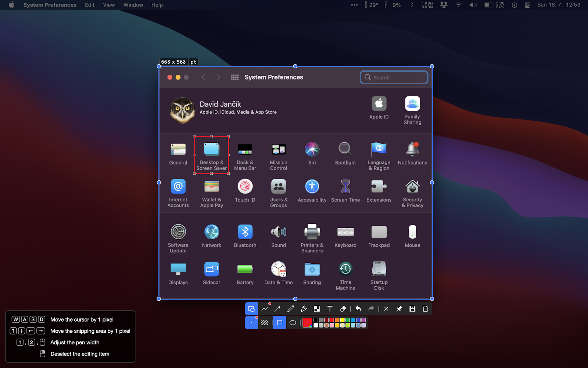
Task: Pick the black color swatch
Action: click(316, 320)
